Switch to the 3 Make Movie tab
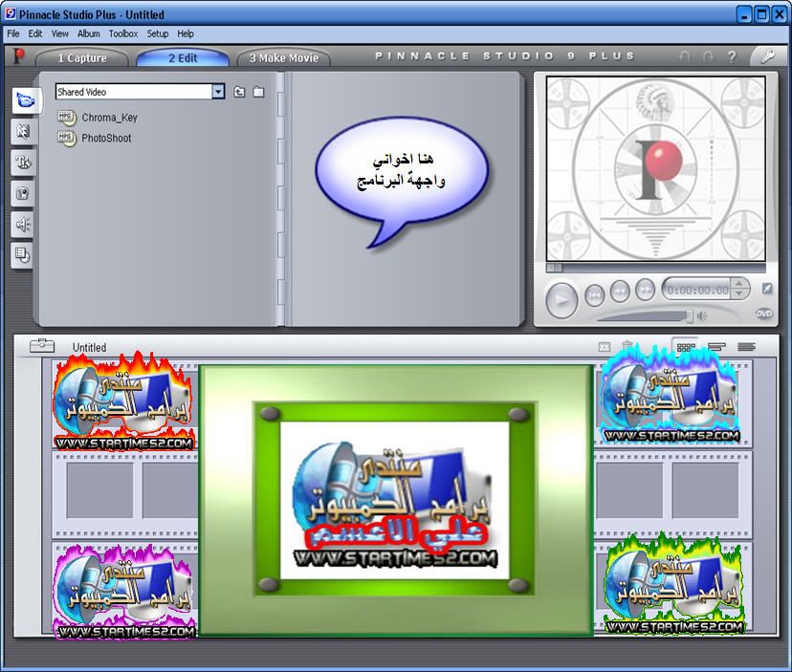792x672 pixels. coord(284,57)
